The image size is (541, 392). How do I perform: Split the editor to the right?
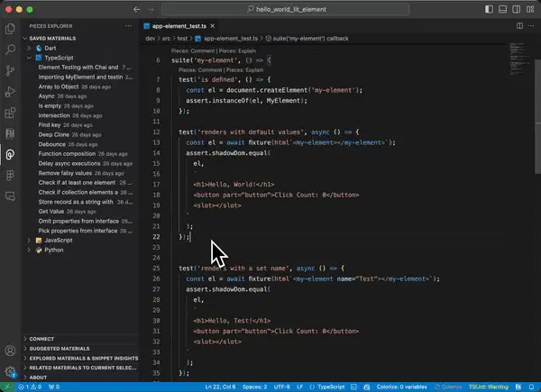pos(519,26)
